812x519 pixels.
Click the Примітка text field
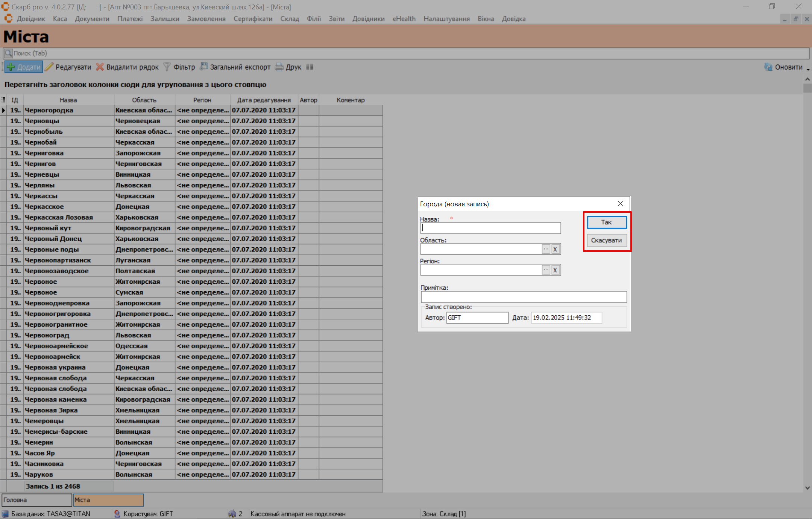[524, 297]
